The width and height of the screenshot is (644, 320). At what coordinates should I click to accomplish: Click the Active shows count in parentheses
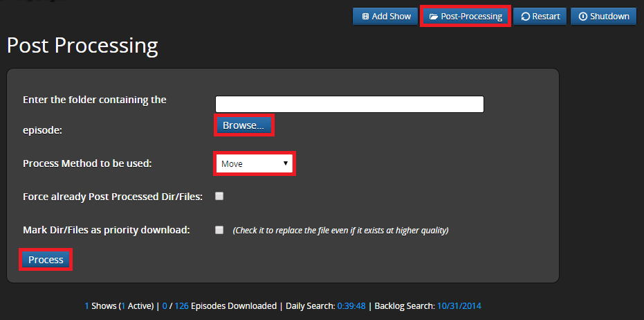pyautogui.click(x=122, y=305)
